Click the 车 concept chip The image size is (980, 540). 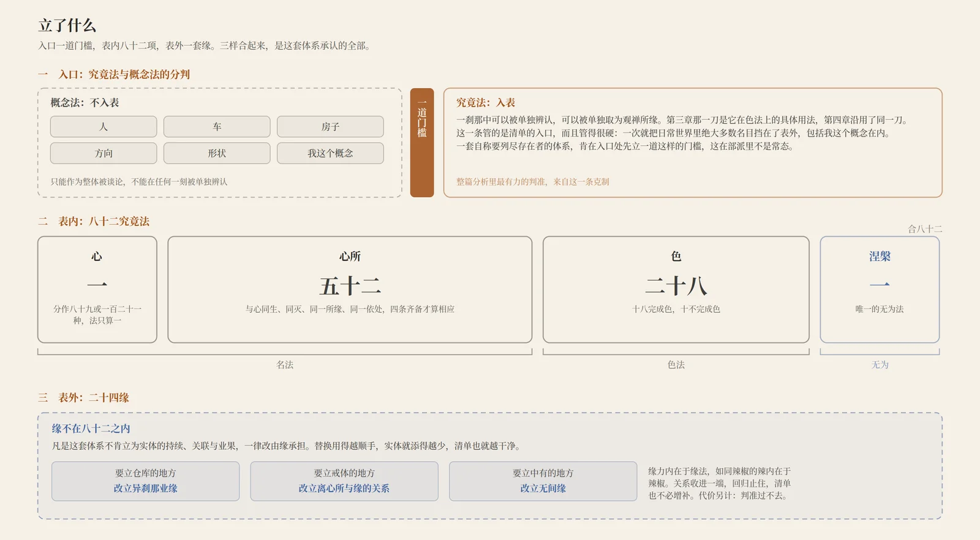pos(217,127)
